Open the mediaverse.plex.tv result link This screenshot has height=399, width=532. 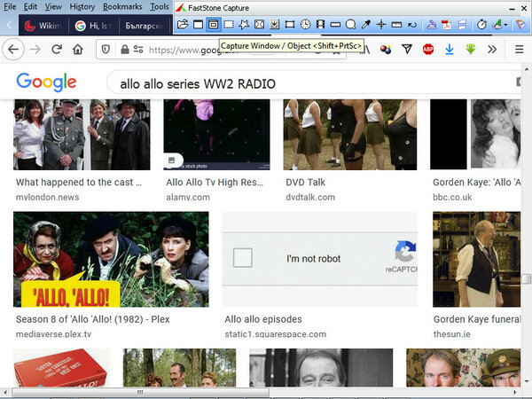pyautogui.click(x=53, y=334)
